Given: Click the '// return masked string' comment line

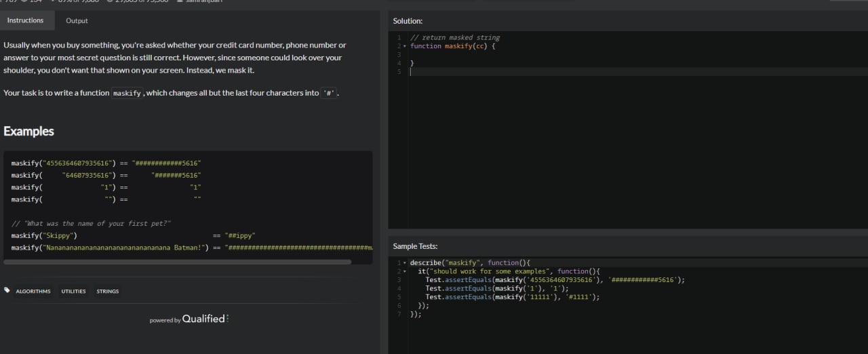Looking at the screenshot, I should [455, 37].
